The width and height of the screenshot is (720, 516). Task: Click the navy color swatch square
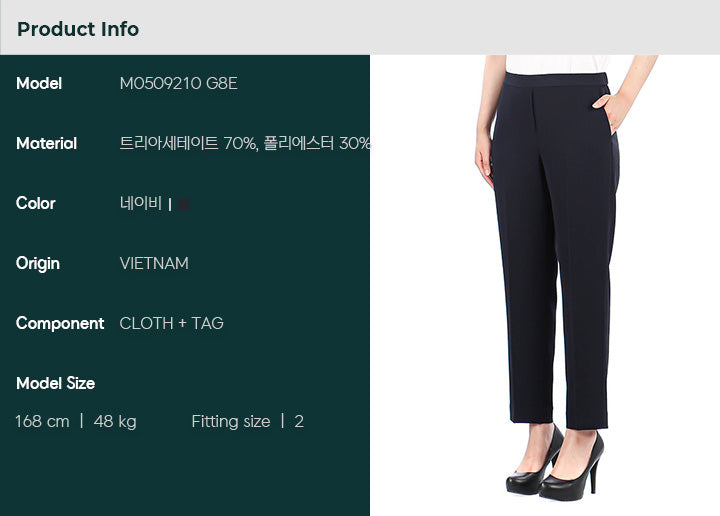pos(184,204)
